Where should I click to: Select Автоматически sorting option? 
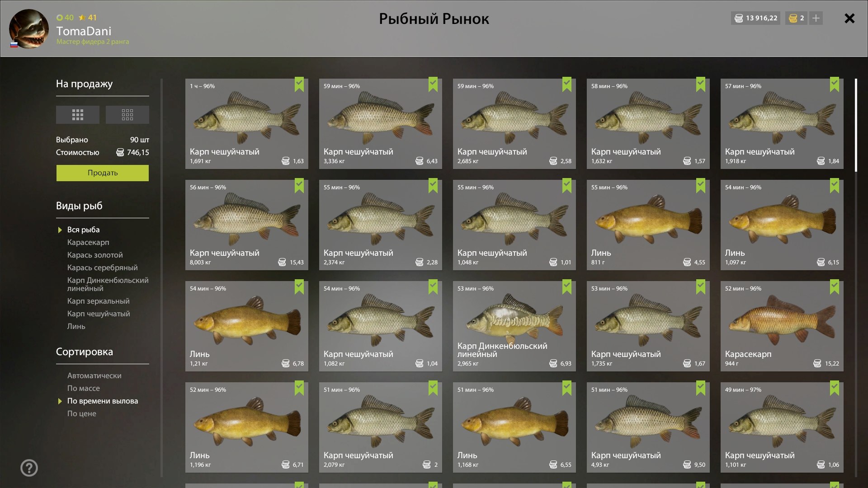pyautogui.click(x=94, y=375)
